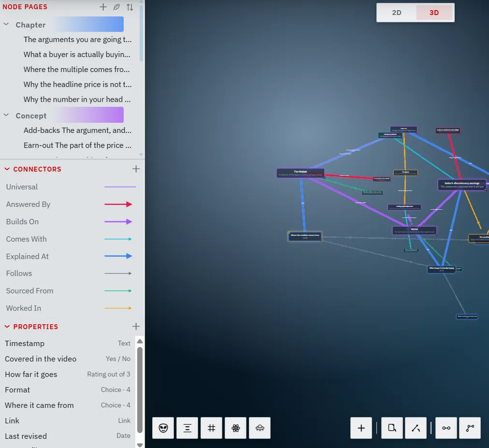Click the properties list scroll-up arrow
489x448 pixels.
(140, 341)
